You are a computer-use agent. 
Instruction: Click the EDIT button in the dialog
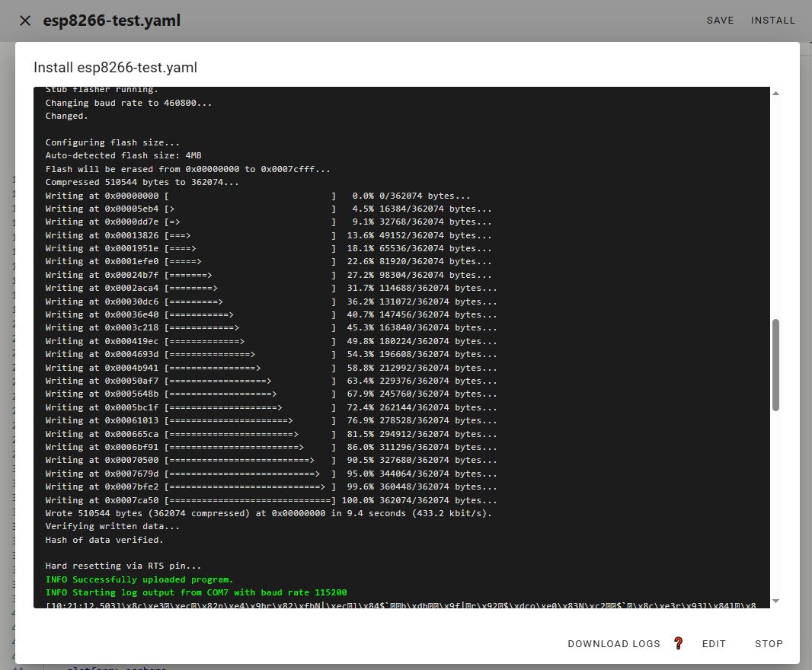point(714,643)
